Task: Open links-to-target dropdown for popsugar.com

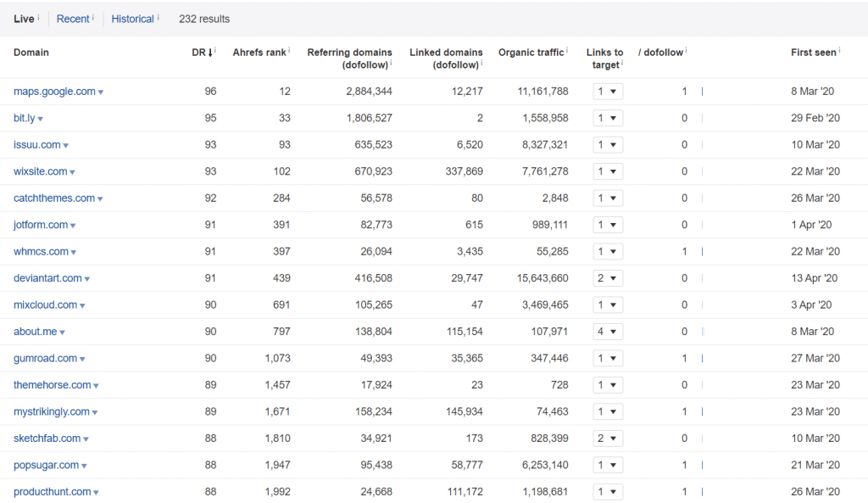Action: (608, 465)
